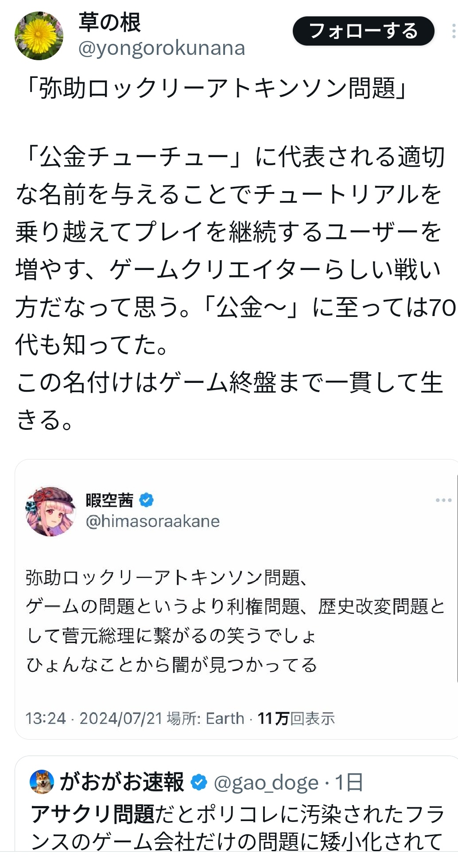Open 暇空茜's anime avatar
The image size is (458, 868).
[50, 512]
